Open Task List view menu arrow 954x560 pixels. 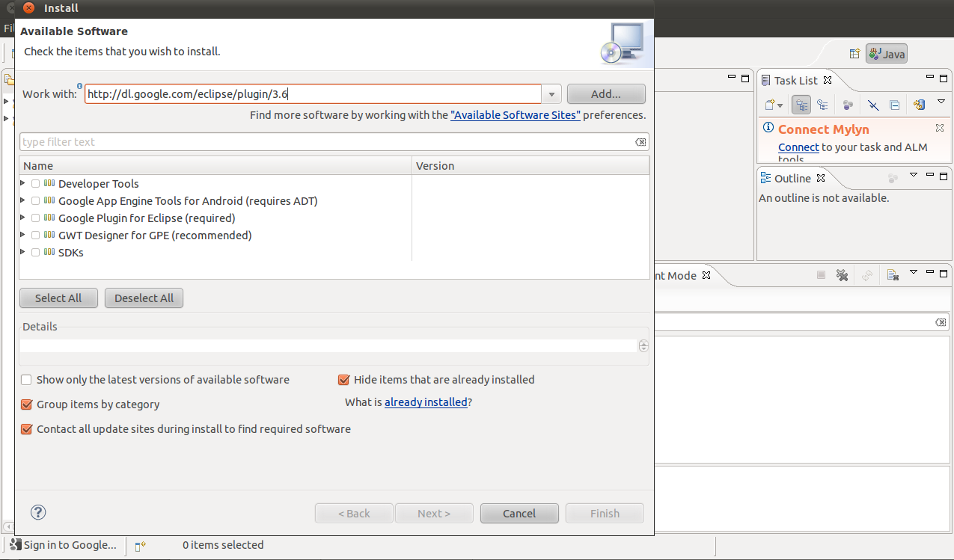pyautogui.click(x=941, y=101)
